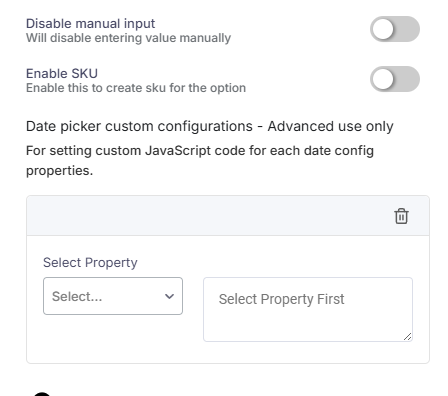Viewport: 448px width, 396px height.
Task: Click the black circular button at bottom
Action: point(42,394)
